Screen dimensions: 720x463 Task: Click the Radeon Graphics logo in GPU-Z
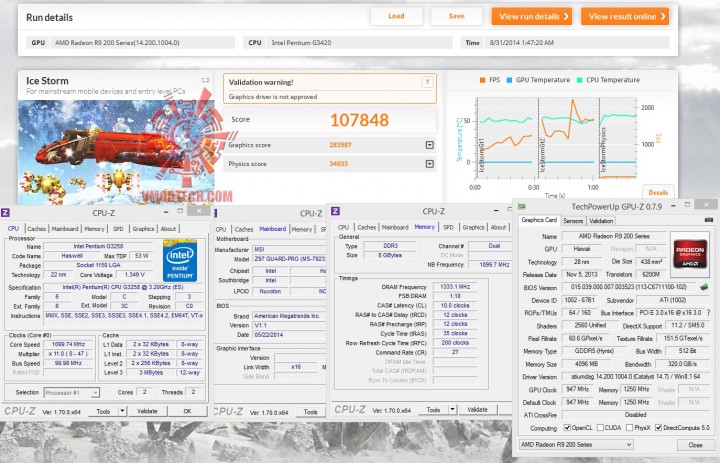point(690,254)
